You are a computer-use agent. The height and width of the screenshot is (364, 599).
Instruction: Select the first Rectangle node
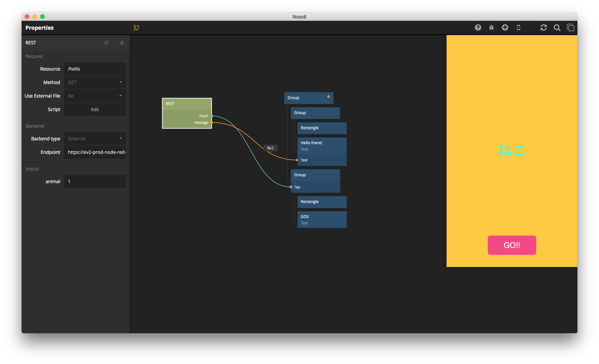pyautogui.click(x=322, y=128)
